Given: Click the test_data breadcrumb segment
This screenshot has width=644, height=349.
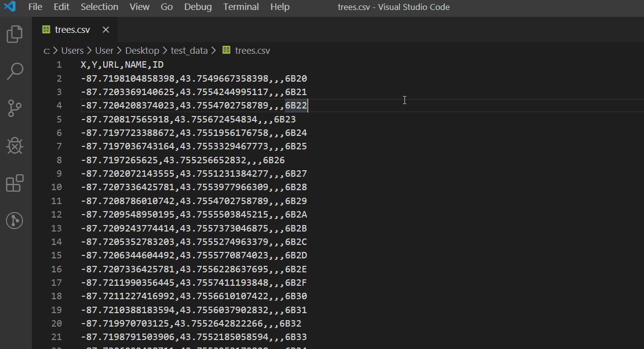Looking at the screenshot, I should [189, 50].
